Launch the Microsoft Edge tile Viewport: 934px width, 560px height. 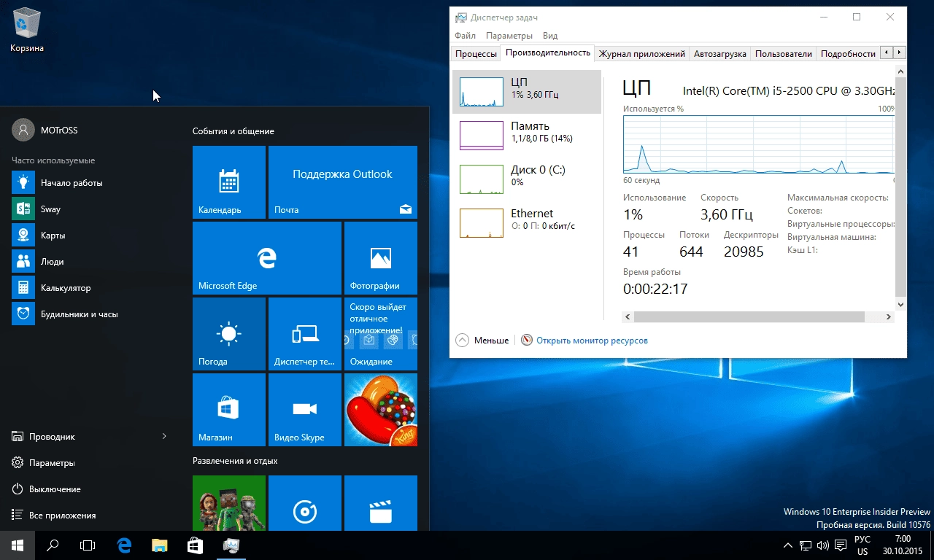point(267,258)
